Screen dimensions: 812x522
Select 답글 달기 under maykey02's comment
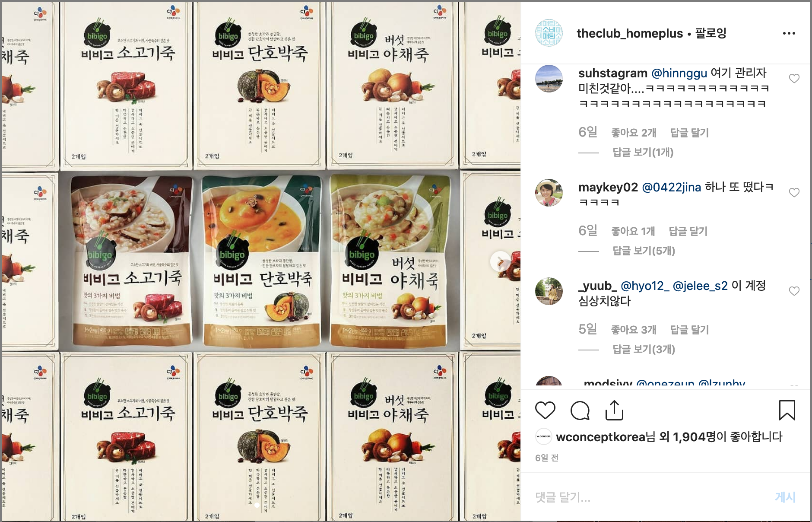tap(688, 231)
